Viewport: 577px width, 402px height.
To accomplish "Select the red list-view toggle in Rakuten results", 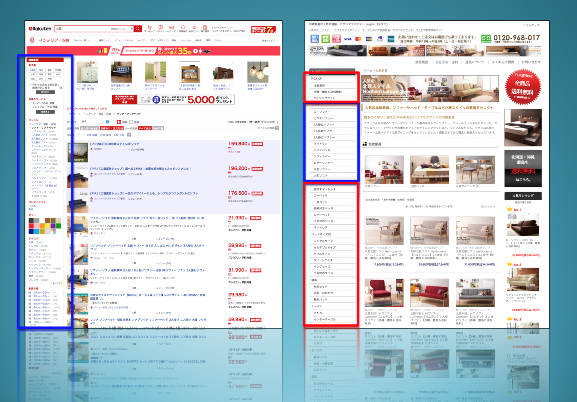I will coord(119,122).
